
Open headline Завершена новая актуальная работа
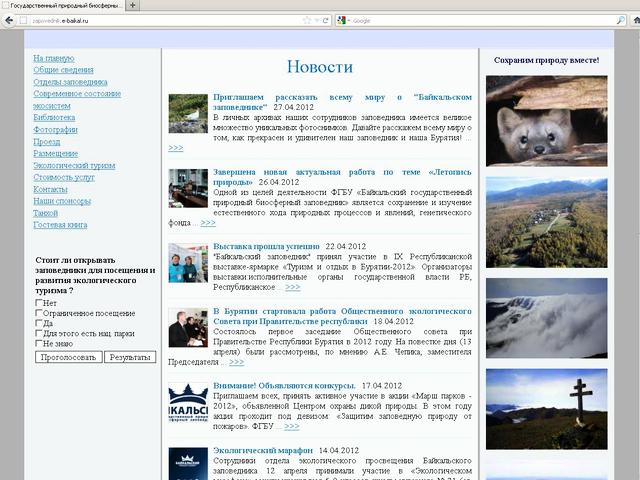[x=342, y=177]
